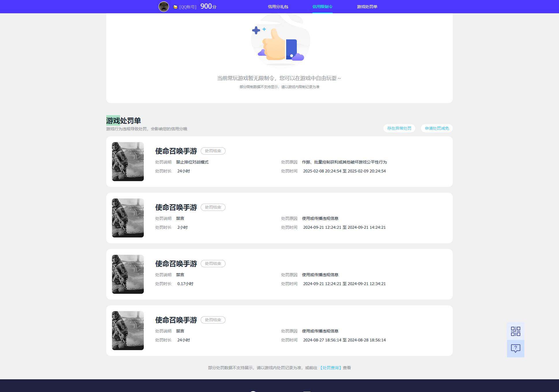Click 使命召唤手游 title of the 0.17小时 penalty
This screenshot has width=559, height=392.
(176, 264)
